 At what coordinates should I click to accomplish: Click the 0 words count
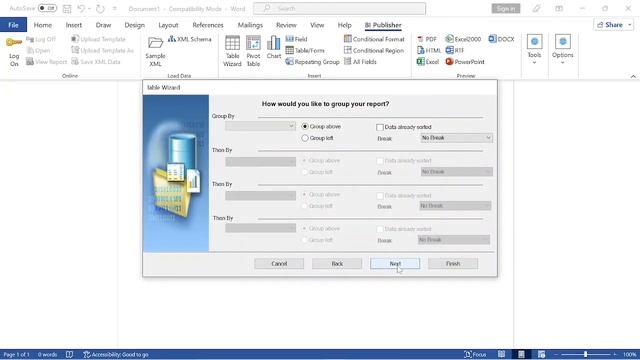[x=47, y=355]
